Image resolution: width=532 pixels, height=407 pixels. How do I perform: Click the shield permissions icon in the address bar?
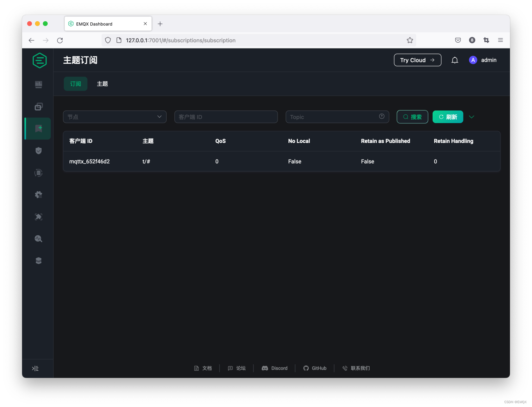click(x=108, y=40)
